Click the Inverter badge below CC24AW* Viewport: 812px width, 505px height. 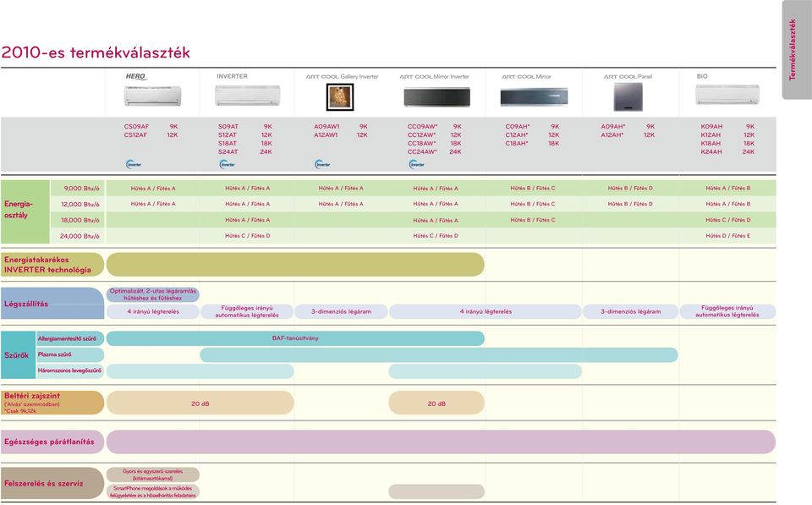[x=417, y=164]
